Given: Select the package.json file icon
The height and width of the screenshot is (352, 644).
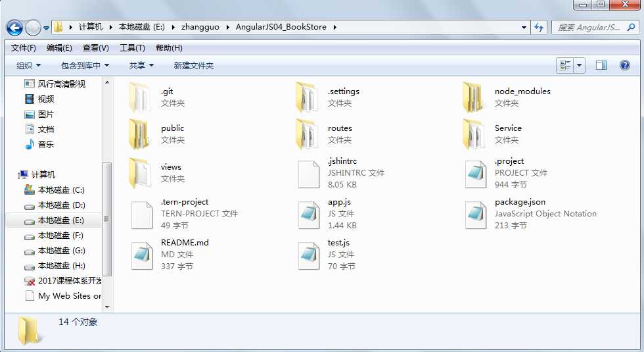Looking at the screenshot, I should click(476, 215).
